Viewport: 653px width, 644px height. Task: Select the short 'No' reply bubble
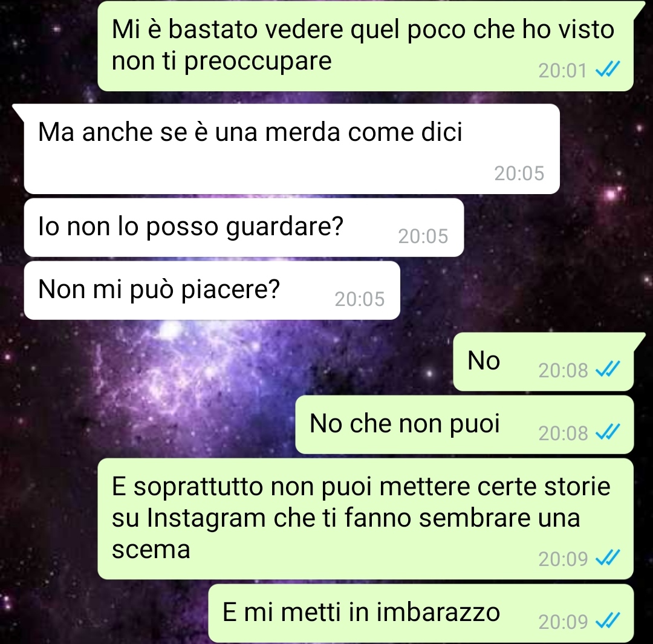point(543,362)
